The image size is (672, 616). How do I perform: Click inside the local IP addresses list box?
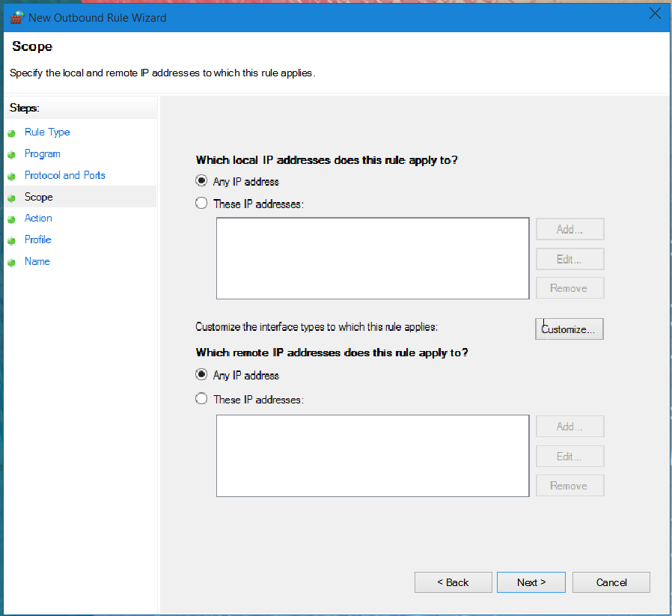pos(373,258)
